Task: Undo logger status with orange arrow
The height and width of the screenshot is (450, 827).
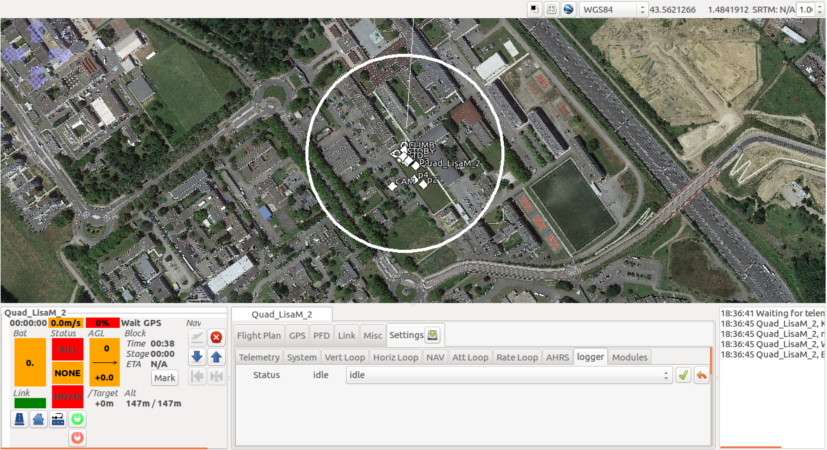Action: click(x=701, y=375)
